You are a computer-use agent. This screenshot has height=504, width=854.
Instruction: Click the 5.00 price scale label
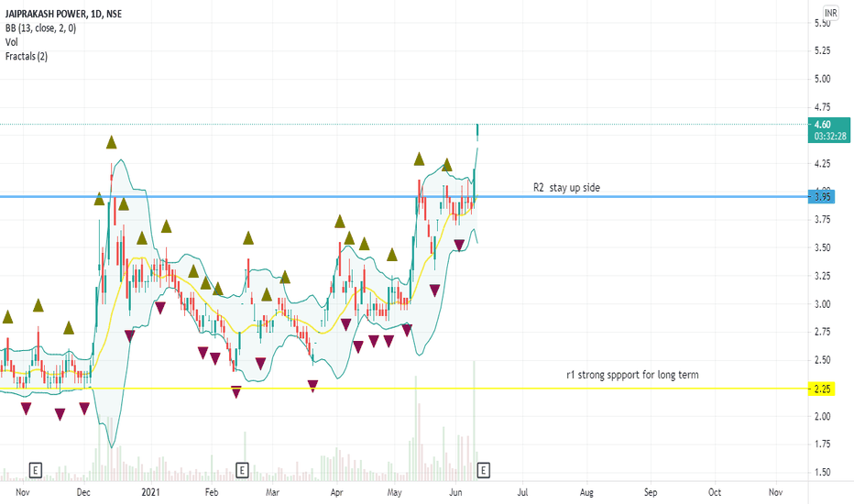coord(823,79)
